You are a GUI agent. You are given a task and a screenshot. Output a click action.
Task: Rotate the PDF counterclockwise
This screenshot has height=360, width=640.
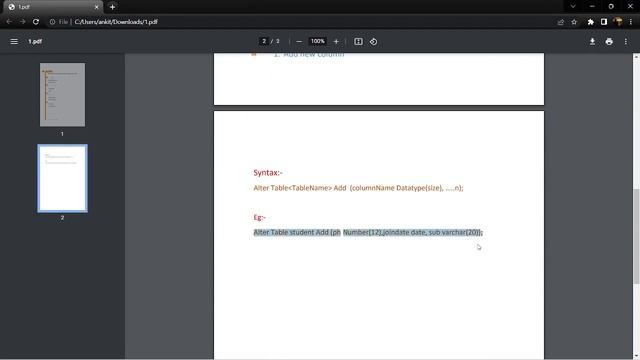[x=373, y=41]
